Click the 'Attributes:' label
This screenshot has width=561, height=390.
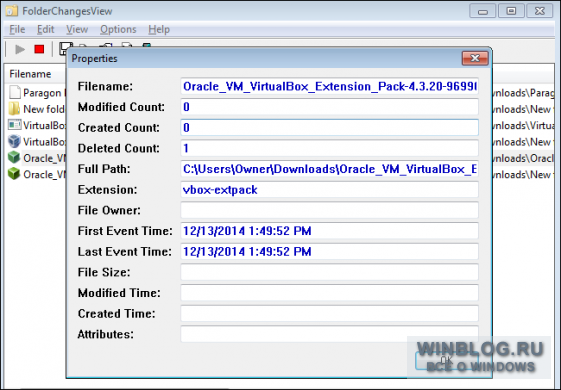point(106,334)
